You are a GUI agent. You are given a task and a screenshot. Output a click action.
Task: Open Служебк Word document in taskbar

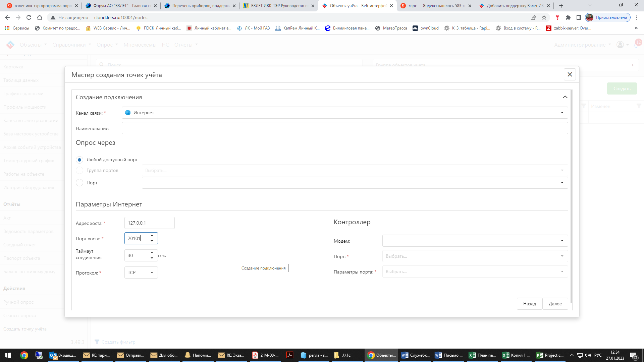click(x=416, y=355)
